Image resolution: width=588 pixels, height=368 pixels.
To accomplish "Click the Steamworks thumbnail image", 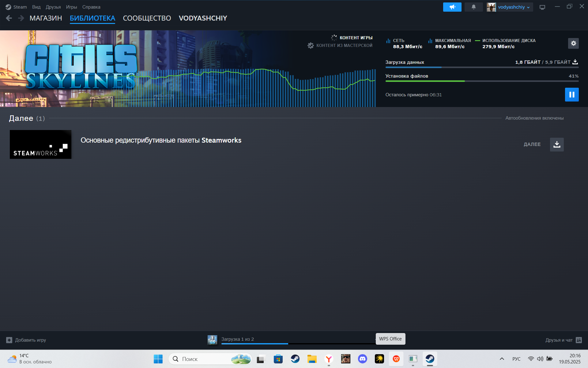I will pos(40,144).
